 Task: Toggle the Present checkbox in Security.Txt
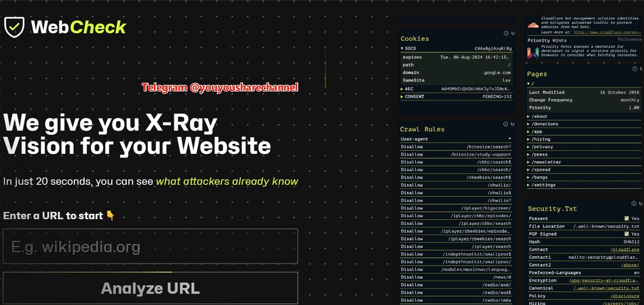pyautogui.click(x=626, y=219)
